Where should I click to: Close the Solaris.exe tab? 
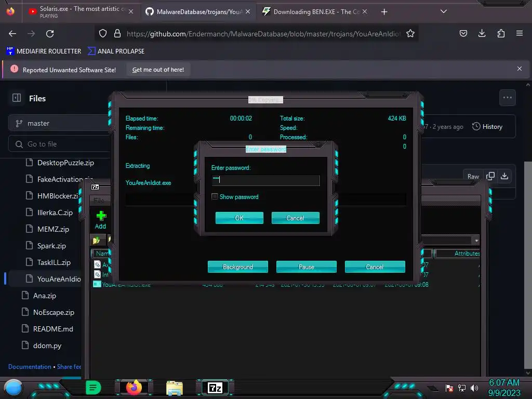(131, 11)
